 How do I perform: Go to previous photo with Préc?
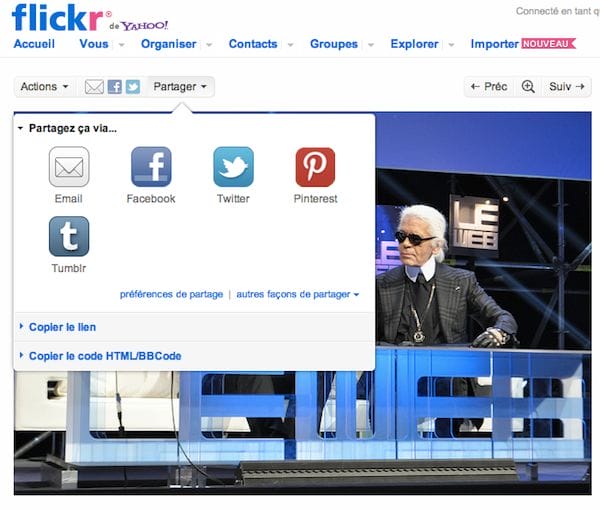click(x=489, y=87)
